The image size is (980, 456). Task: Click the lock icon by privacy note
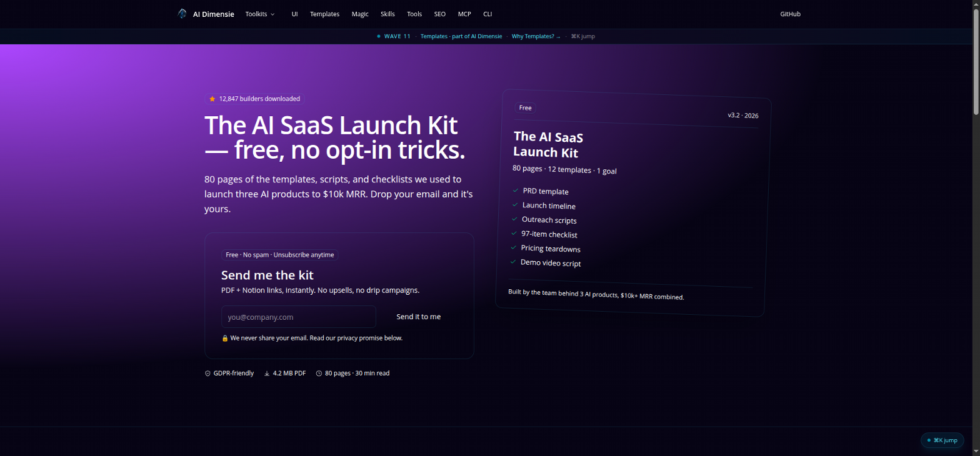coord(225,338)
